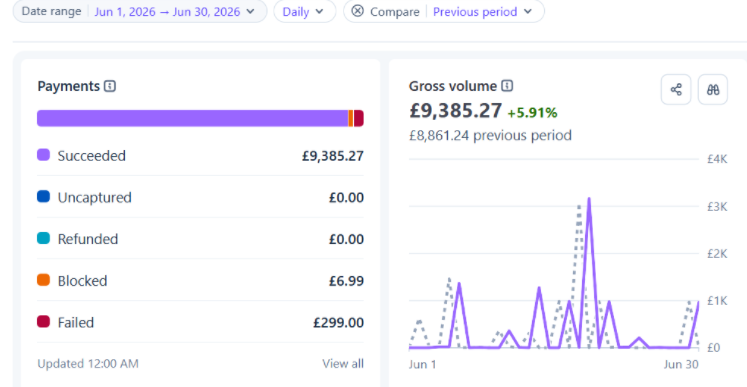This screenshot has width=747, height=387.
Task: Click the purple Succeeded color swatch
Action: pyautogui.click(x=43, y=155)
